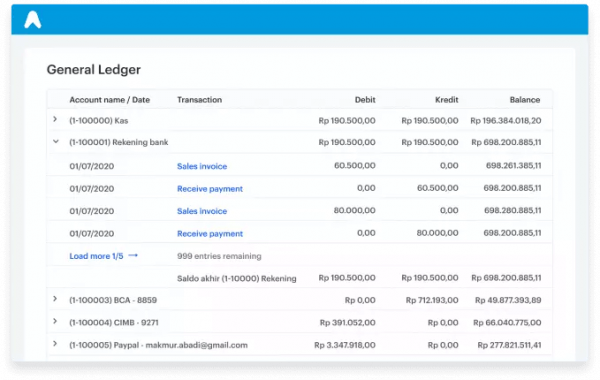Viewport: 600px width, 380px height.
Task: Click the General Ledger page title
Action: tap(94, 70)
